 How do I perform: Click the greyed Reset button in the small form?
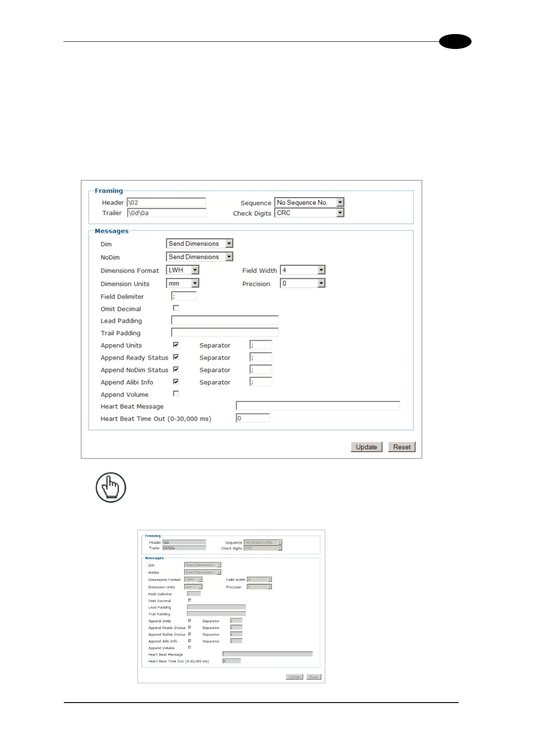[x=314, y=677]
